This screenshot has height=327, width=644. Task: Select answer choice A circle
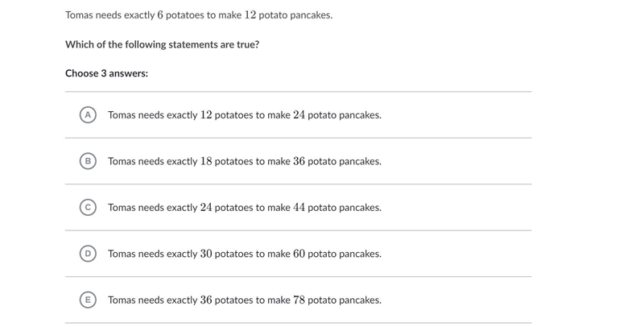[x=88, y=115]
